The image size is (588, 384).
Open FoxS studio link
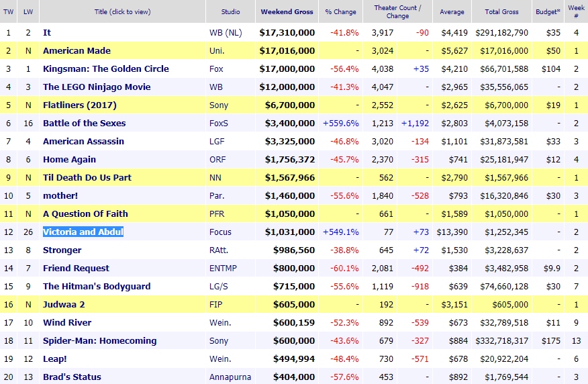(x=219, y=123)
